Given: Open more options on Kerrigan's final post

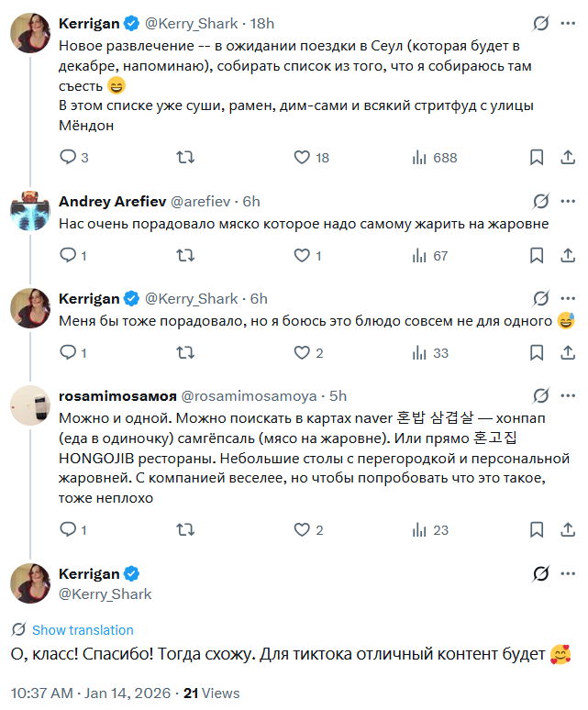Looking at the screenshot, I should tap(567, 573).
